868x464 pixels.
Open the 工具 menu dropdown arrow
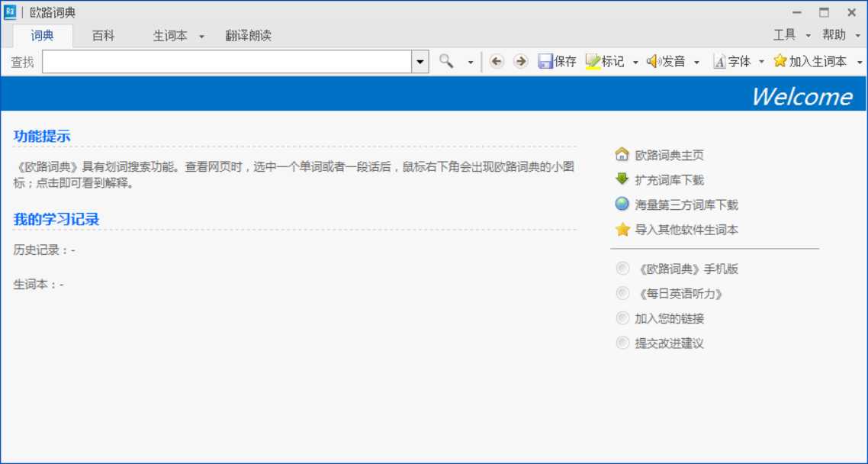point(809,35)
